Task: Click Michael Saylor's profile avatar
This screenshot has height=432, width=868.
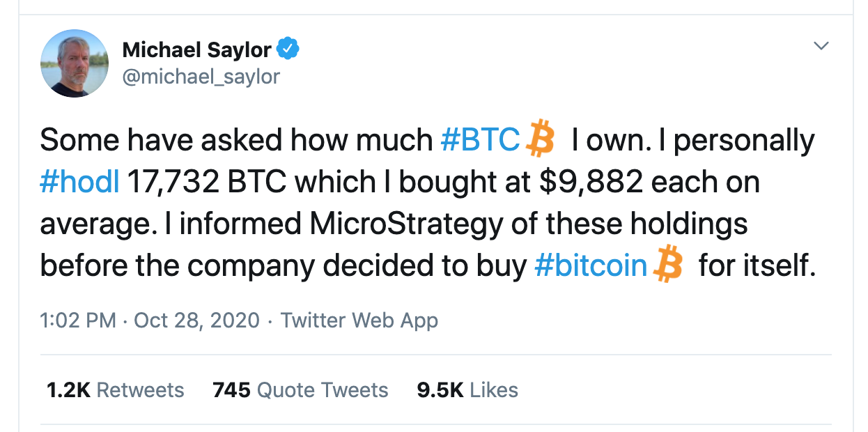Action: coord(75,63)
